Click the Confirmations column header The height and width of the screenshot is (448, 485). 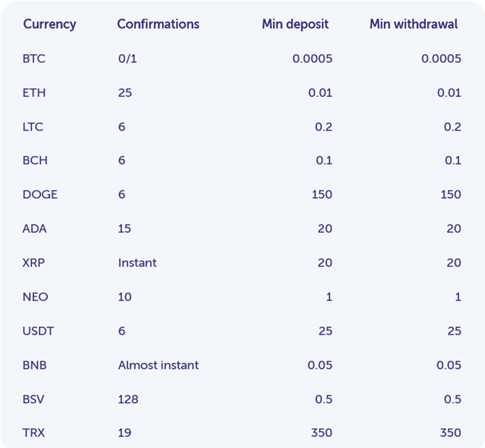coord(158,24)
